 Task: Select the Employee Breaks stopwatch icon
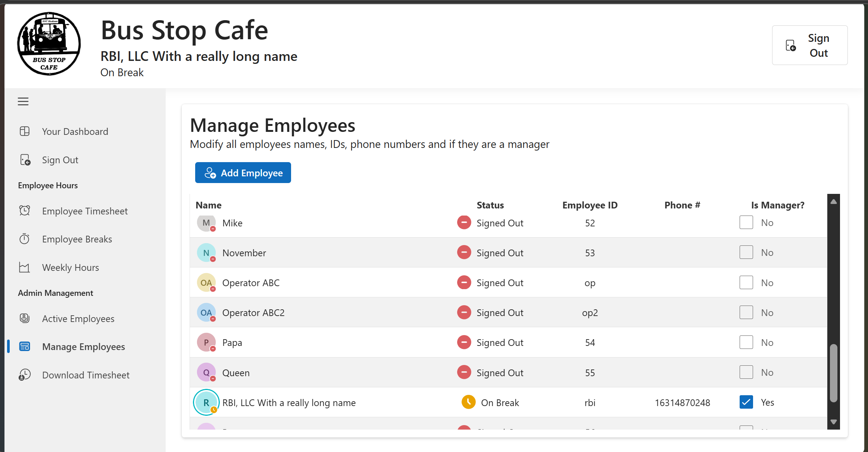[x=24, y=239]
